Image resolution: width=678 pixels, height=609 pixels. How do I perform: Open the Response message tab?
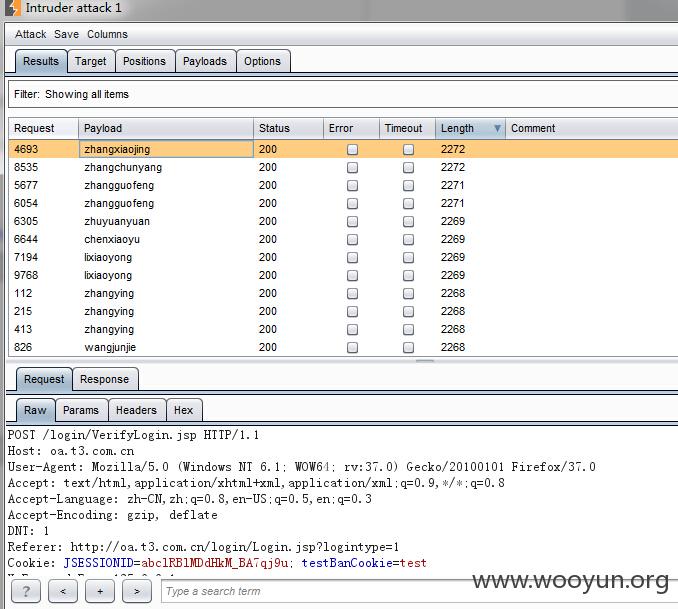coord(105,379)
